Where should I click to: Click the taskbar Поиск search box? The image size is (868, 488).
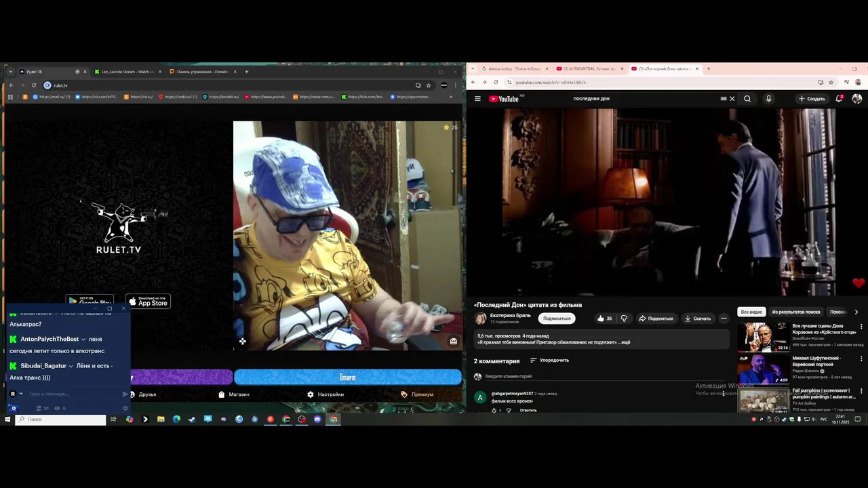click(x=61, y=420)
